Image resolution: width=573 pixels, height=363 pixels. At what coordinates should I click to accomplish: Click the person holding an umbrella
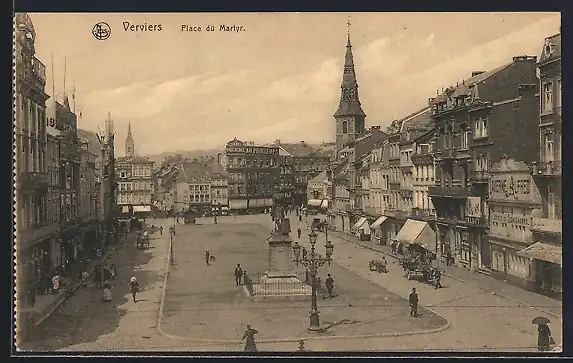[x=543, y=333]
